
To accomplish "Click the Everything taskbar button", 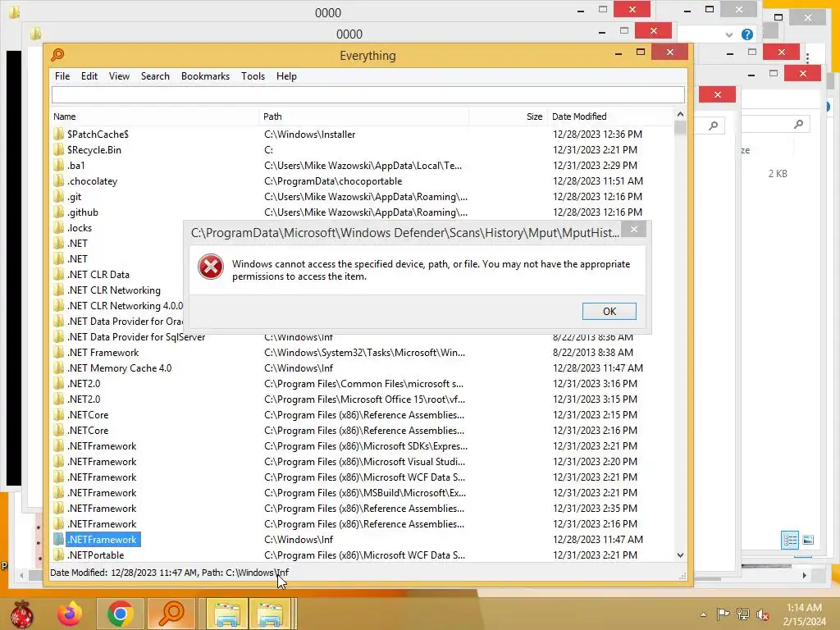I will pyautogui.click(x=171, y=614).
